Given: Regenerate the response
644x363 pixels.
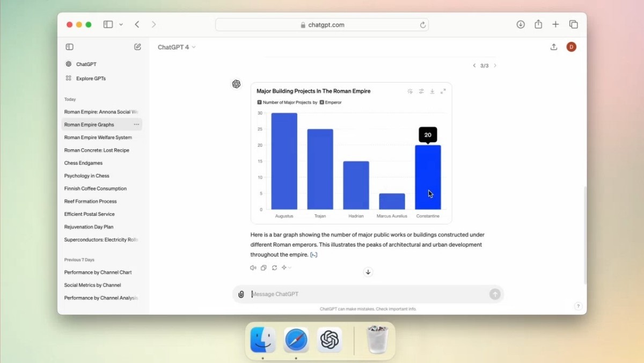Looking at the screenshot, I should (x=274, y=267).
